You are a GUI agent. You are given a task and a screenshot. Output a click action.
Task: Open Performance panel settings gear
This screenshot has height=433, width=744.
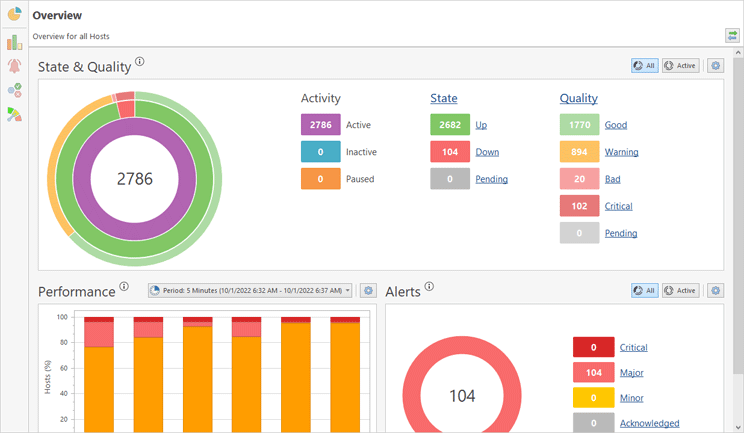368,290
